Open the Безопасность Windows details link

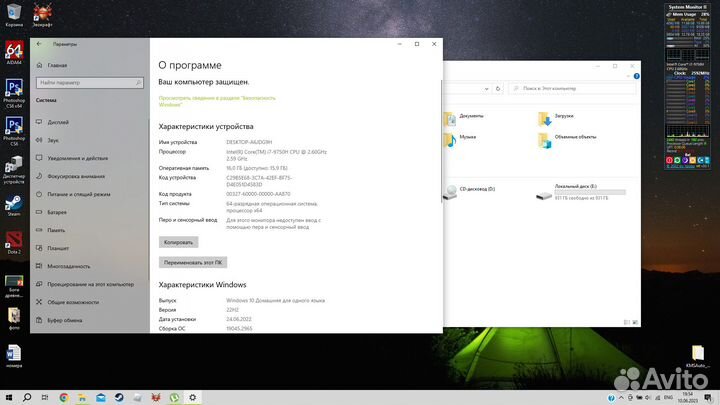click(x=217, y=101)
